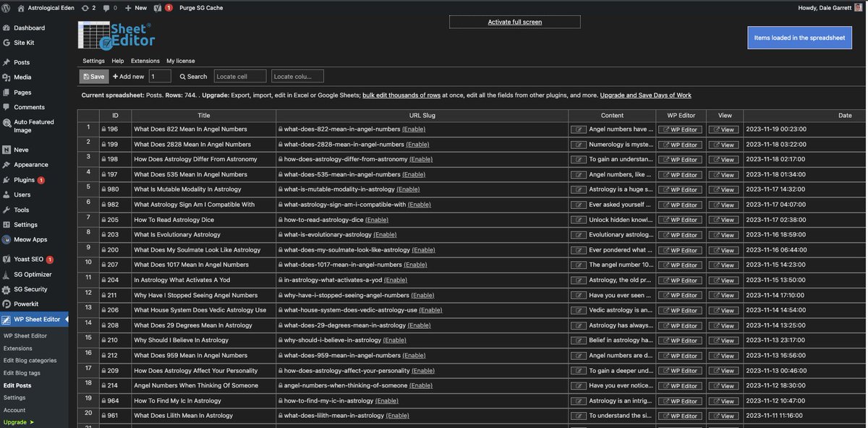868x428 pixels.
Task: Click Enable link for what-does-822-mean-in-angel-numbers slug
Action: tap(414, 129)
